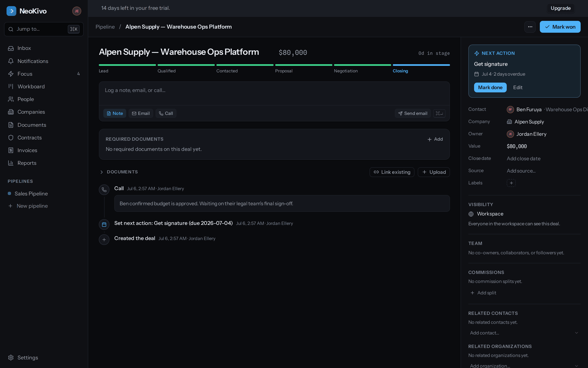Viewport: 588px width, 368px height.
Task: Click the log a note text area
Action: tap(274, 93)
